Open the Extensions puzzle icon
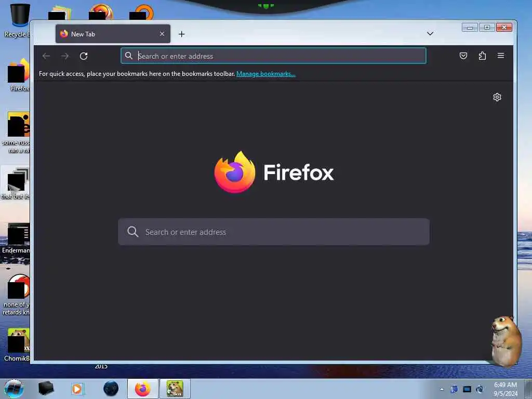This screenshot has width=532, height=399. point(482,56)
